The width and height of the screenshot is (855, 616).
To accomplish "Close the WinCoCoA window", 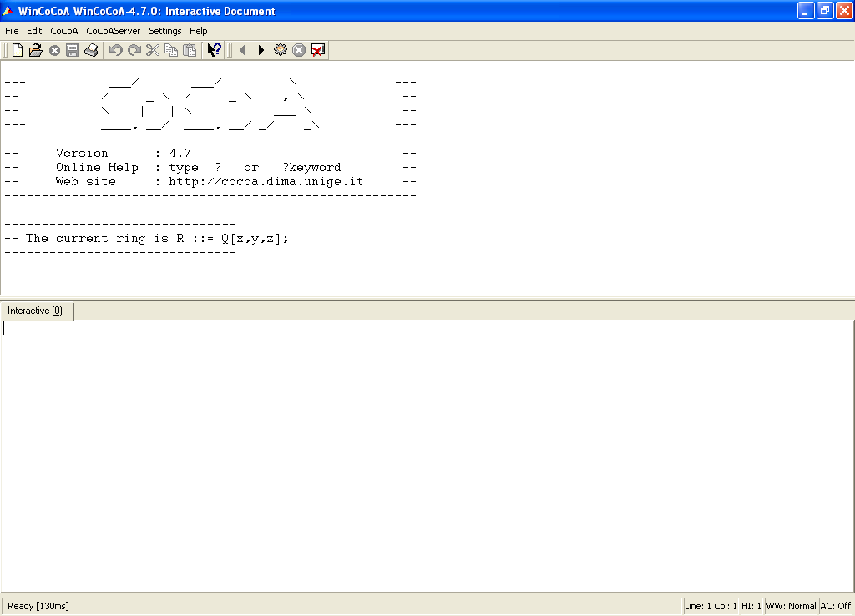I will [844, 10].
